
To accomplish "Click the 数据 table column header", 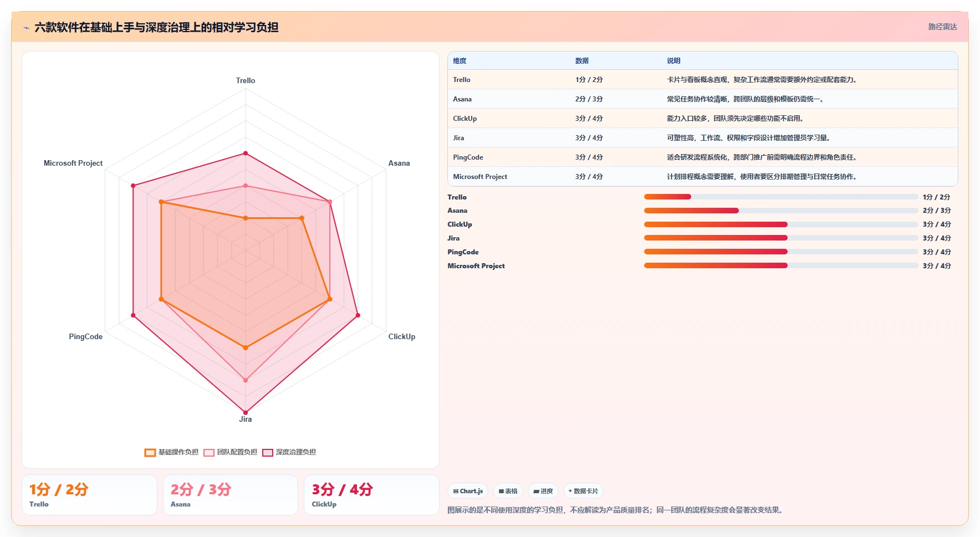I will [581, 61].
